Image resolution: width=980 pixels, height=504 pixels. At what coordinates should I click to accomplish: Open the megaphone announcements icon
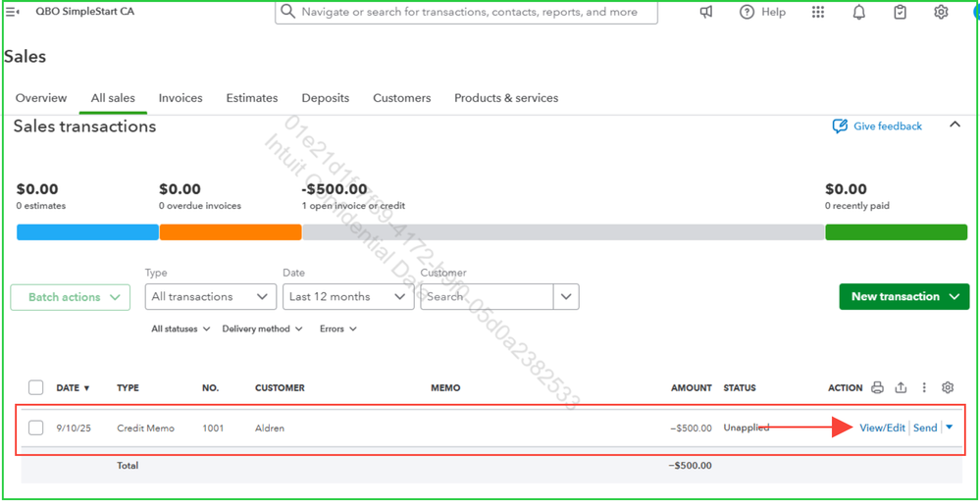coord(706,12)
